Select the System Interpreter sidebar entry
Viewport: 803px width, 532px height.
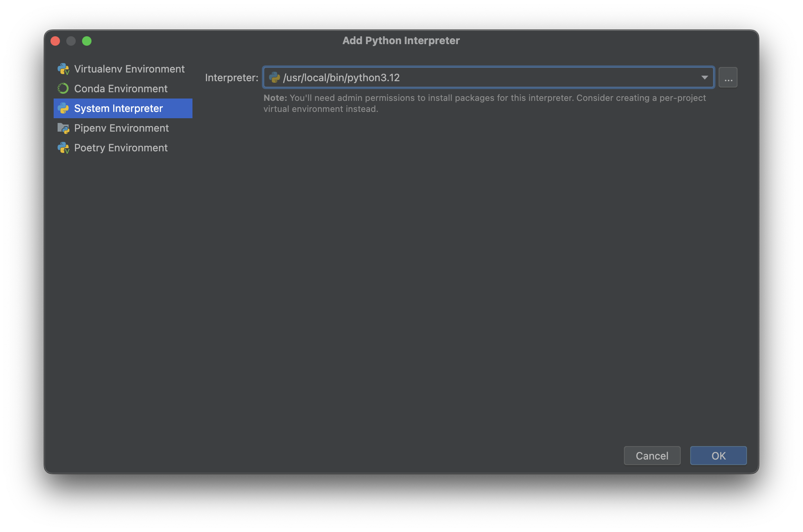point(118,108)
